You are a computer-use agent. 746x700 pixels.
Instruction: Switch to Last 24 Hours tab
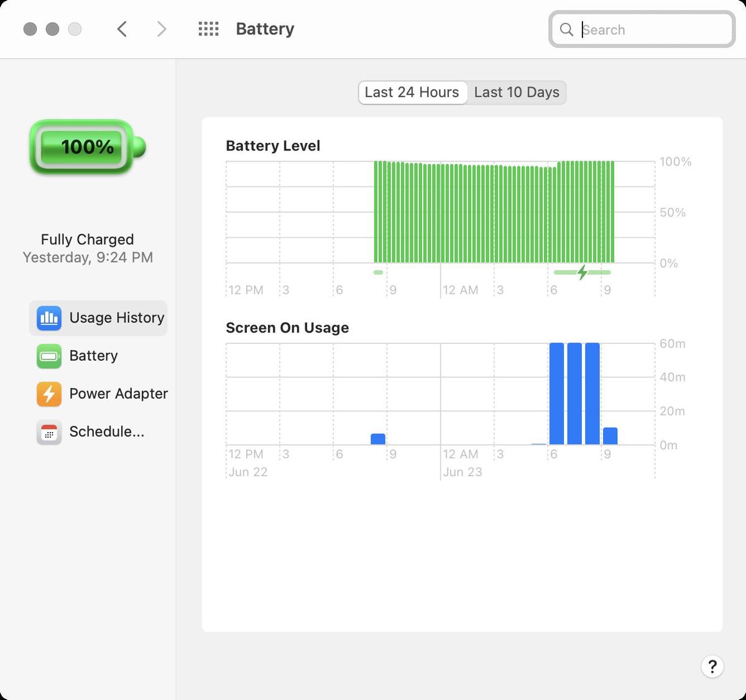point(412,93)
